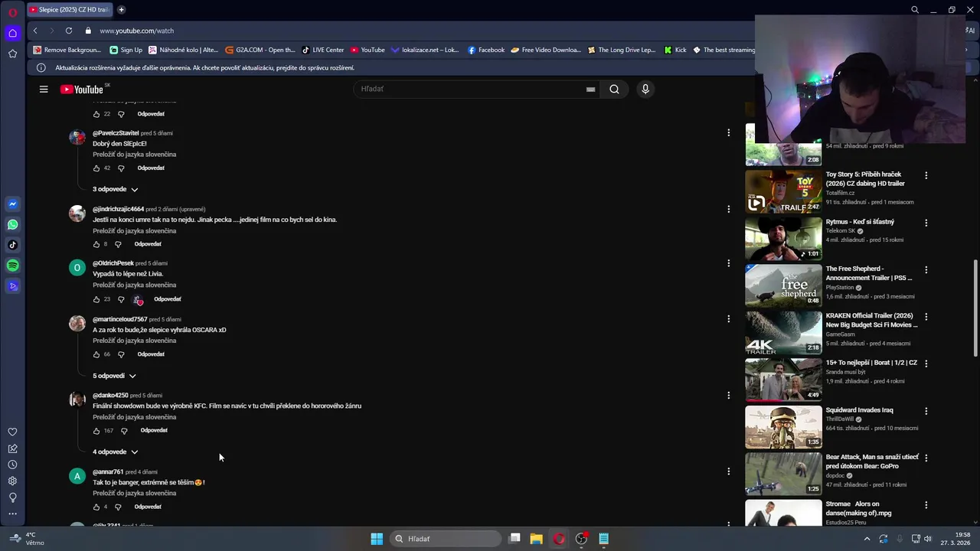Screen dimensions: 980x551
Task: Like the comment by @danko4250
Action: coord(96,431)
